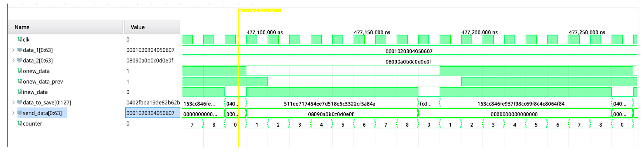Screen dimensions: 644x153
Task: Click the onew_data_prev signal icon
Action: point(20,81)
